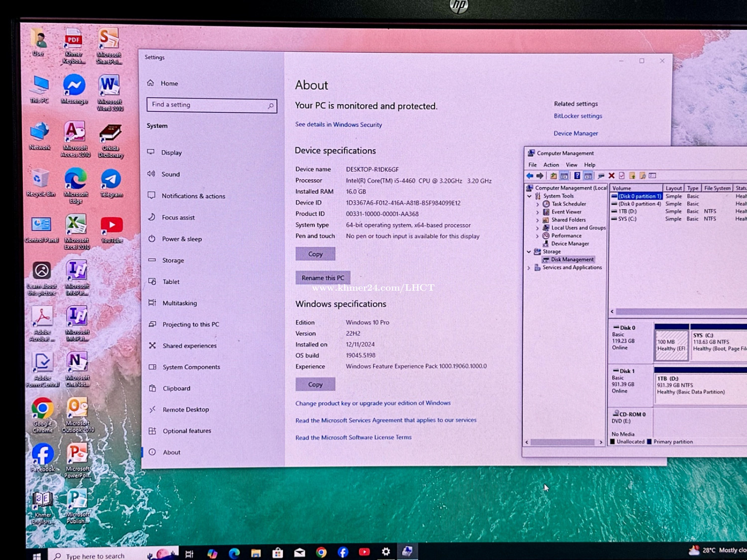Image resolution: width=747 pixels, height=560 pixels.
Task: Expand the Services and Applications node
Action: click(529, 268)
